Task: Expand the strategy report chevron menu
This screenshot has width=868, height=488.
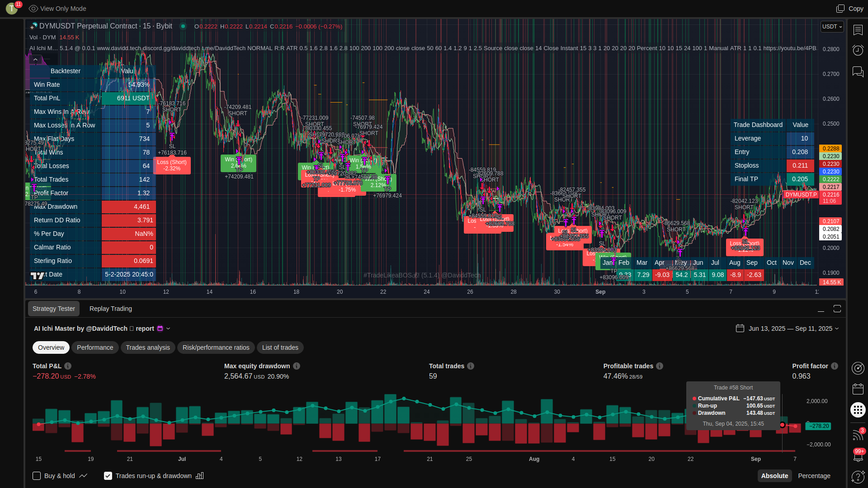Action: click(168, 328)
